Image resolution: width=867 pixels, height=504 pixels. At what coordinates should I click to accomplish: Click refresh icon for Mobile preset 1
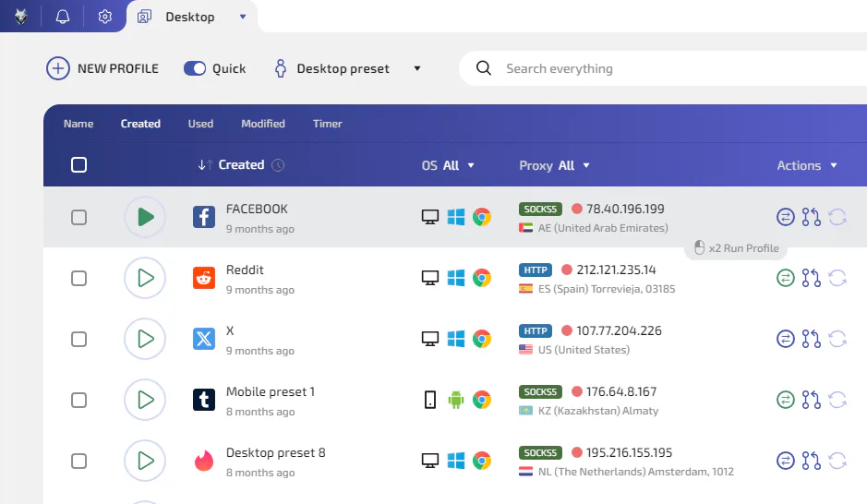tap(837, 400)
